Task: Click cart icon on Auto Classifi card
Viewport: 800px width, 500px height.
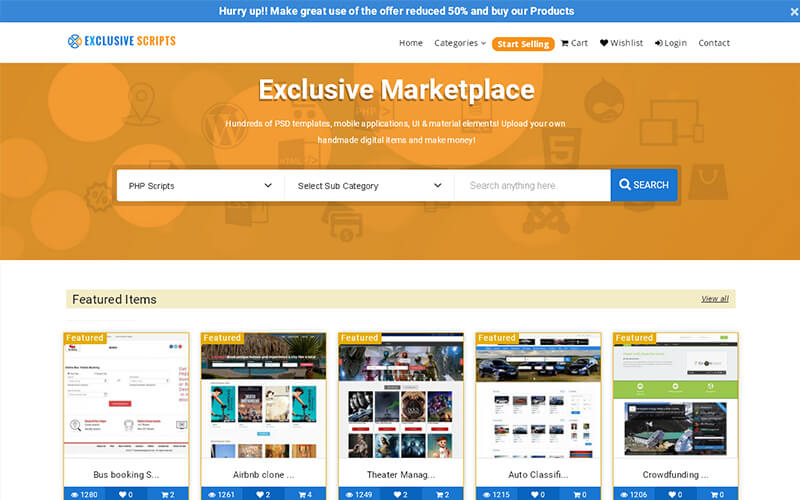Action: [577, 494]
